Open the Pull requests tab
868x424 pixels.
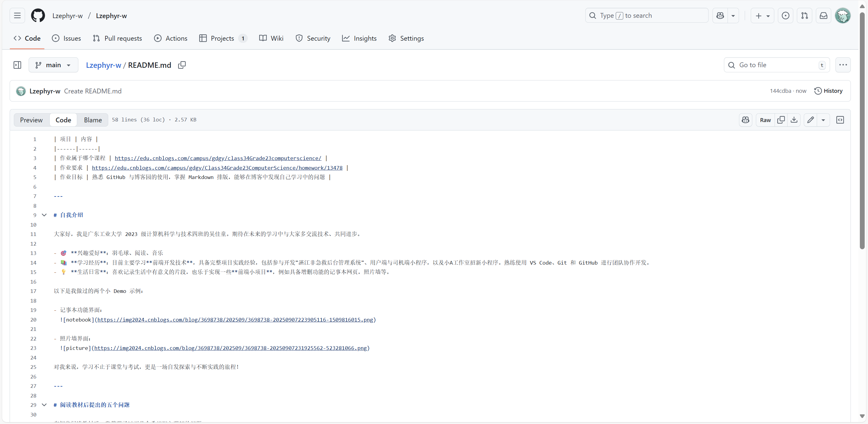[117, 39]
